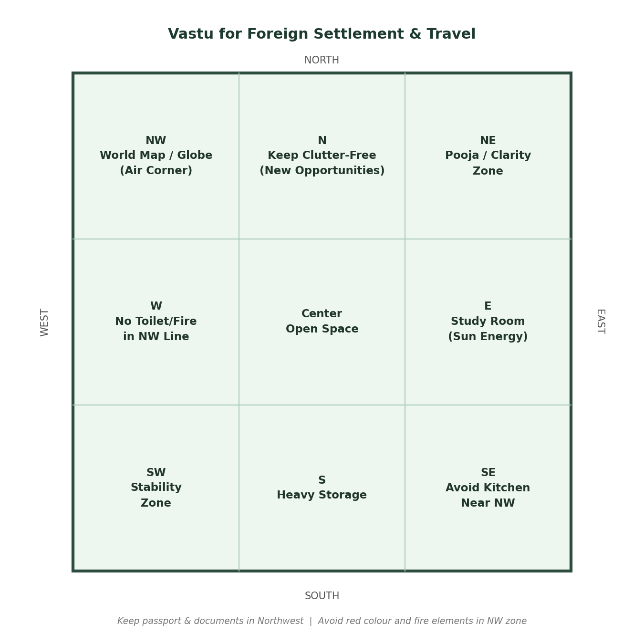Click the 'in NW Line' text
644x644 pixels.
(x=156, y=337)
